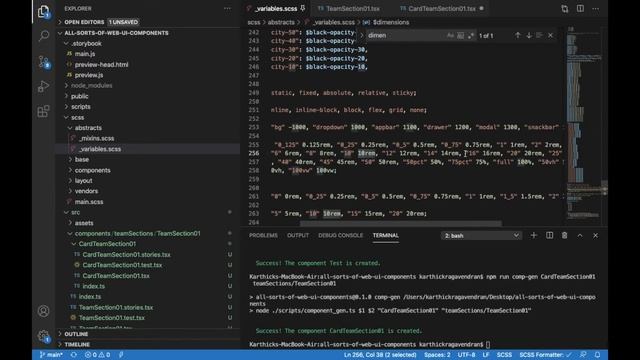
Task: Split the terminal panel
Action: pyautogui.click(x=549, y=236)
